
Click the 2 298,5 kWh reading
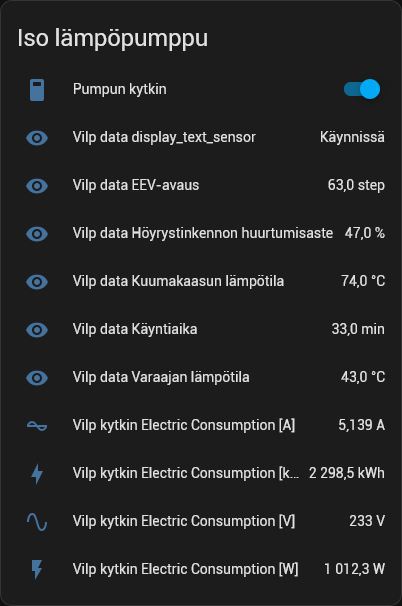pyautogui.click(x=347, y=473)
